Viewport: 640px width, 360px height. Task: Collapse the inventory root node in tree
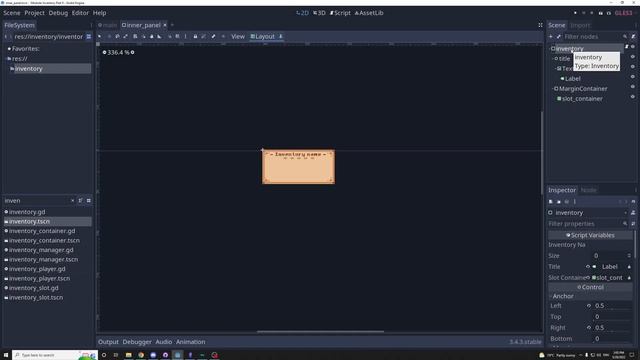click(550, 49)
